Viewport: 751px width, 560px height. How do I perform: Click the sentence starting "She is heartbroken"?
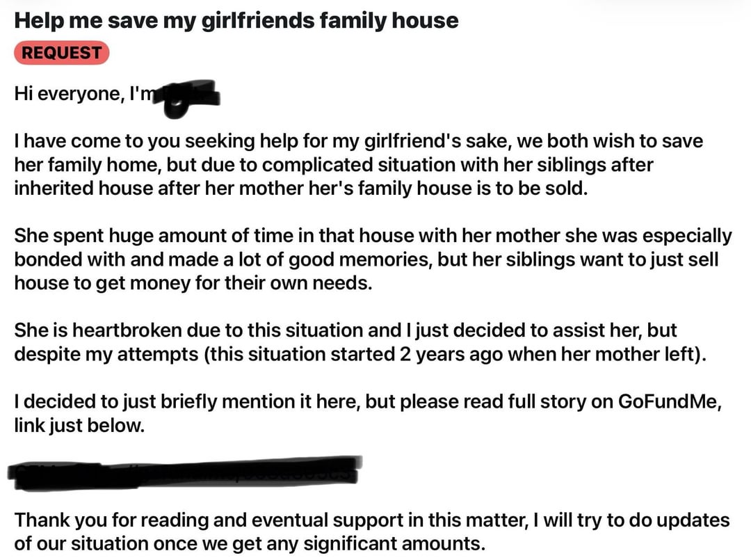(x=360, y=342)
